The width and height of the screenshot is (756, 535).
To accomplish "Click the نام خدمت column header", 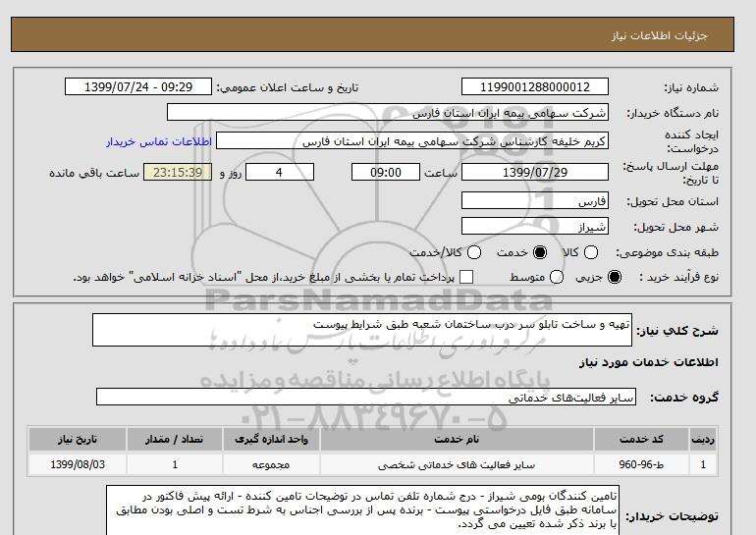I will click(457, 439).
